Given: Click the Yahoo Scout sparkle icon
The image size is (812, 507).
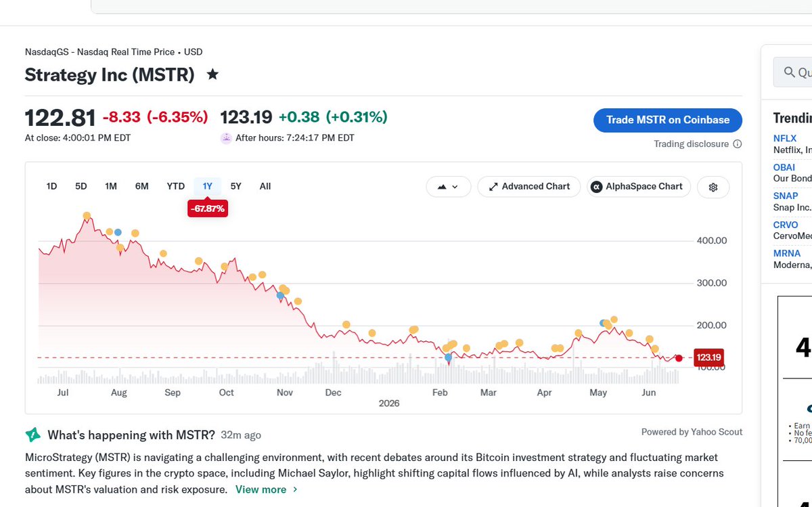Looking at the screenshot, I should pos(32,435).
